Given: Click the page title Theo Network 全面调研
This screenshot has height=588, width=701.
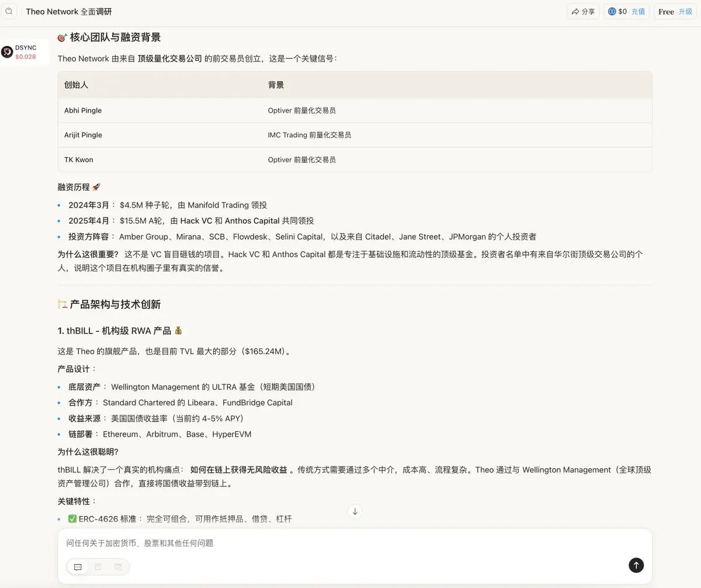Looking at the screenshot, I should point(69,12).
